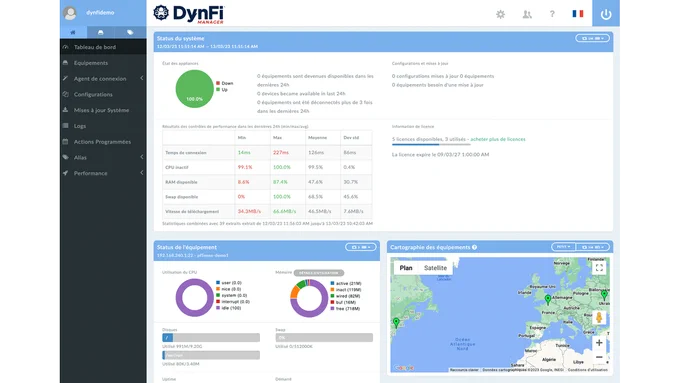
Task: Open the users icon in top bar
Action: (527, 14)
